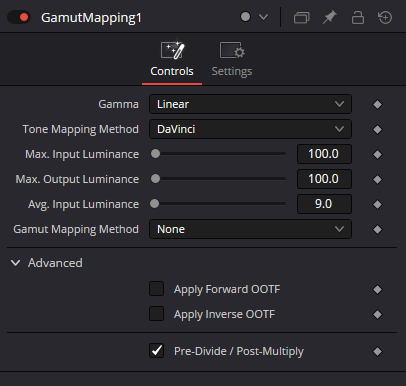Add keyframe for Max. Input Luminance
Image resolution: width=406 pixels, height=386 pixels.
coord(377,154)
